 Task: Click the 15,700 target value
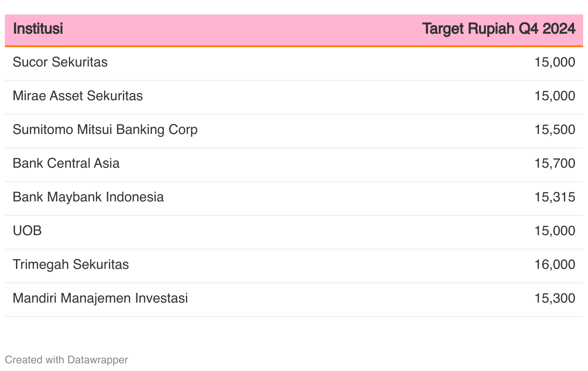coord(555,163)
